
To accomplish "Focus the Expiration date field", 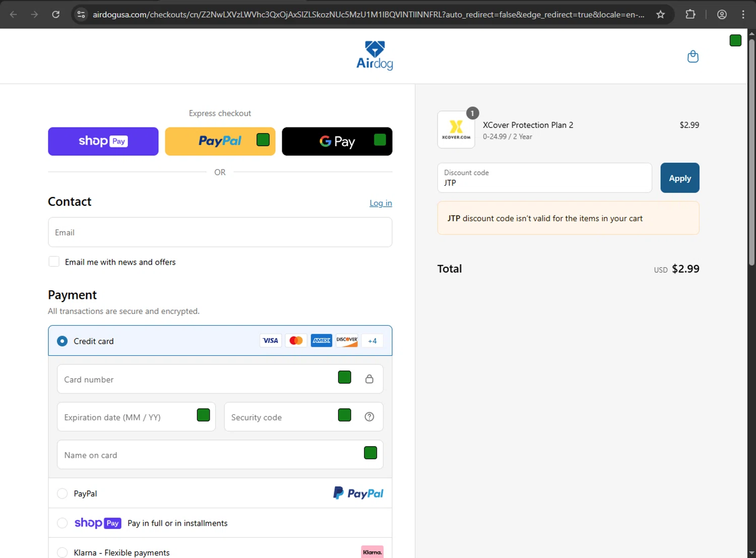I will tap(137, 417).
